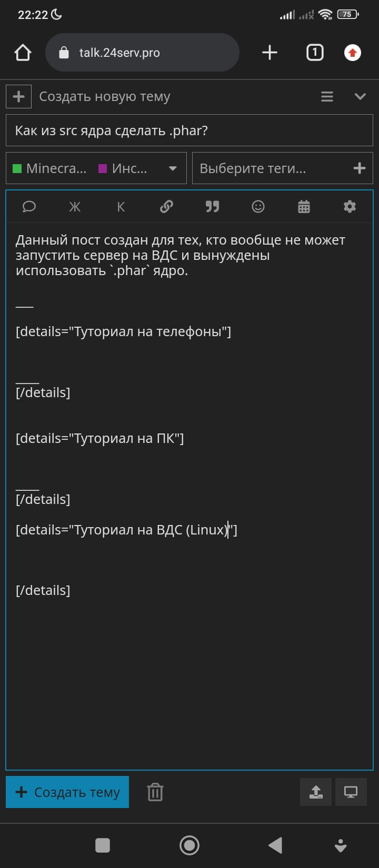The height and width of the screenshot is (868, 379).
Task: Collapse the composer with the chevron
Action: [x=360, y=96]
